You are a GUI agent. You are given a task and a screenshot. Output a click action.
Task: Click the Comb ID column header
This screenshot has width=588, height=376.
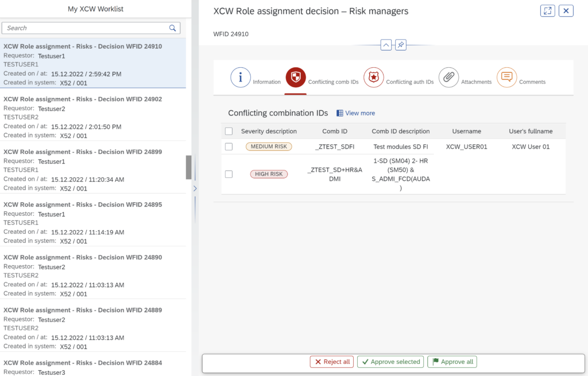tap(335, 131)
